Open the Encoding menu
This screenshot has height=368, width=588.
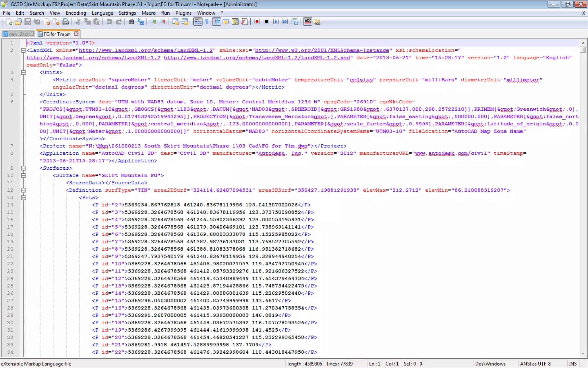(76, 13)
